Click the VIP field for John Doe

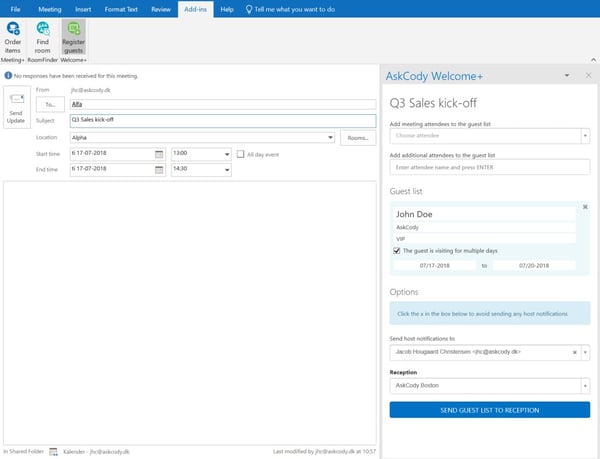484,239
